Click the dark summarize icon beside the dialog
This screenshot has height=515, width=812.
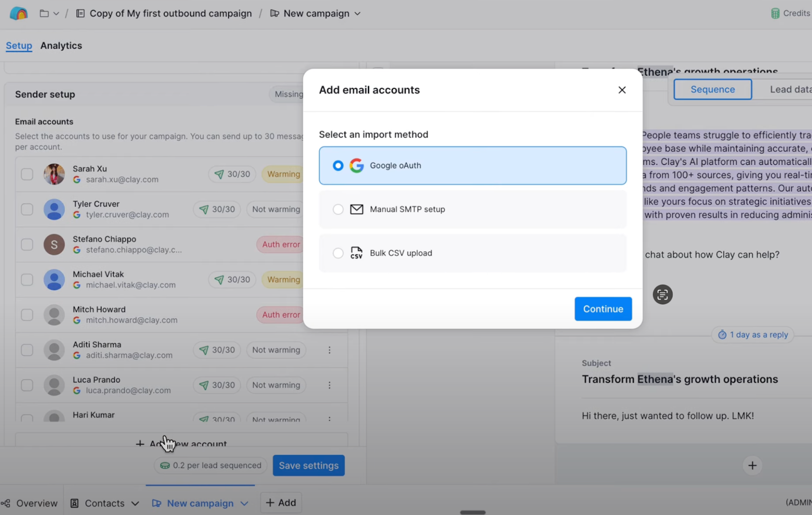(662, 294)
